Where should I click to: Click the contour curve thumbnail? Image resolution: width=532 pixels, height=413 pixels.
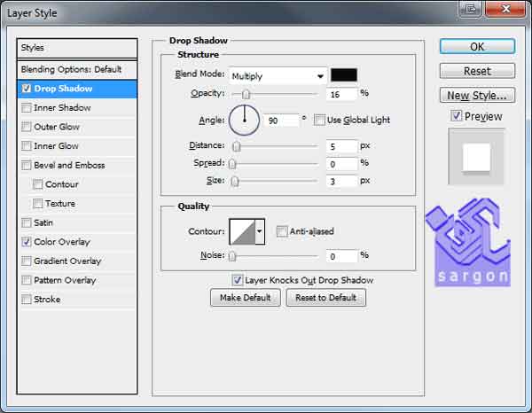(x=242, y=231)
